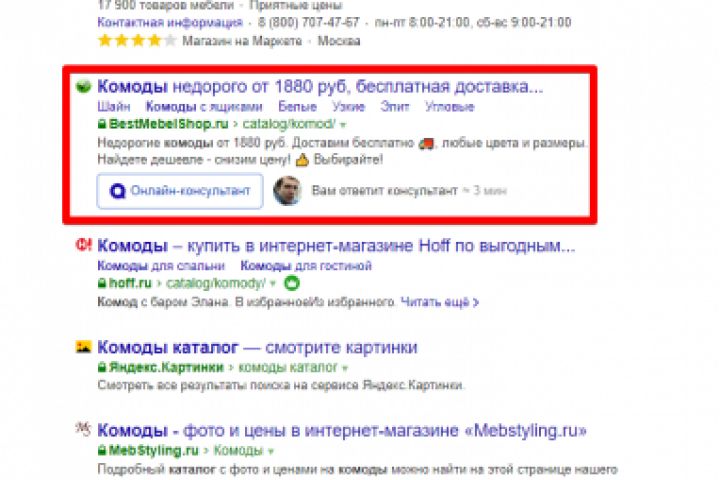Open the 'Комоды недорого от 1880 руб' result
Screen dimensions: 720x480
(320, 86)
